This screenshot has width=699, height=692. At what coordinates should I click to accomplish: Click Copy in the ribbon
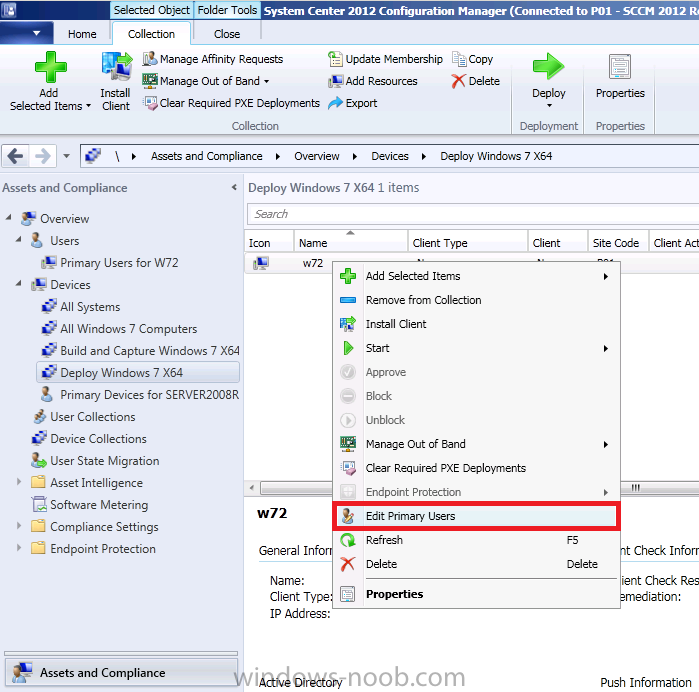[x=473, y=59]
